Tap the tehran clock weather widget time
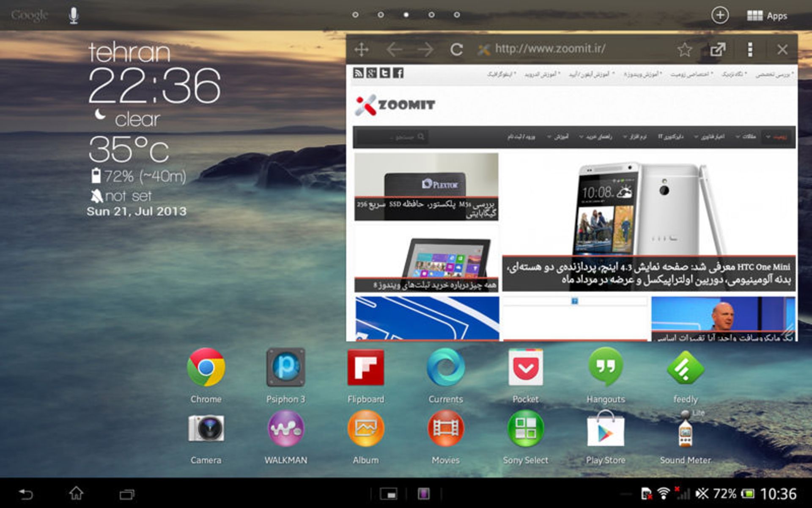Screen dimensions: 812x508 pos(154,86)
